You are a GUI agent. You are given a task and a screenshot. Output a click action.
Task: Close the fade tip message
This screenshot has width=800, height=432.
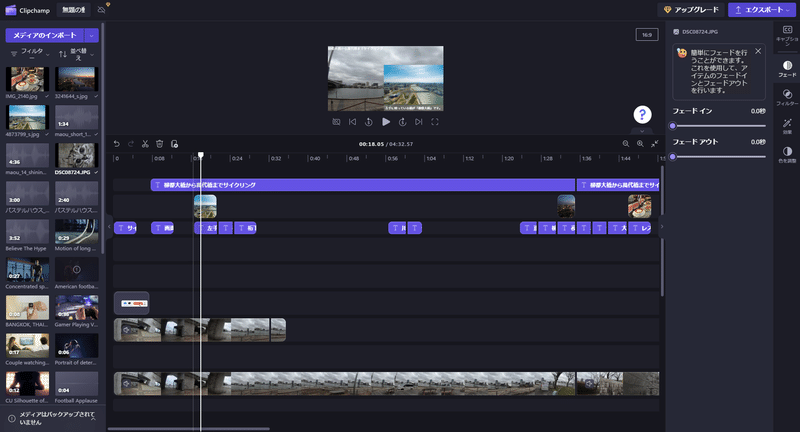tap(758, 51)
